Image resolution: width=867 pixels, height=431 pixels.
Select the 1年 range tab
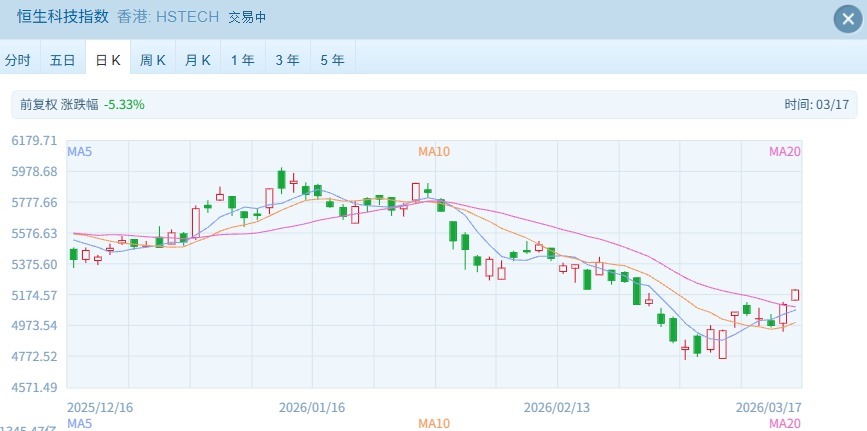(x=243, y=60)
